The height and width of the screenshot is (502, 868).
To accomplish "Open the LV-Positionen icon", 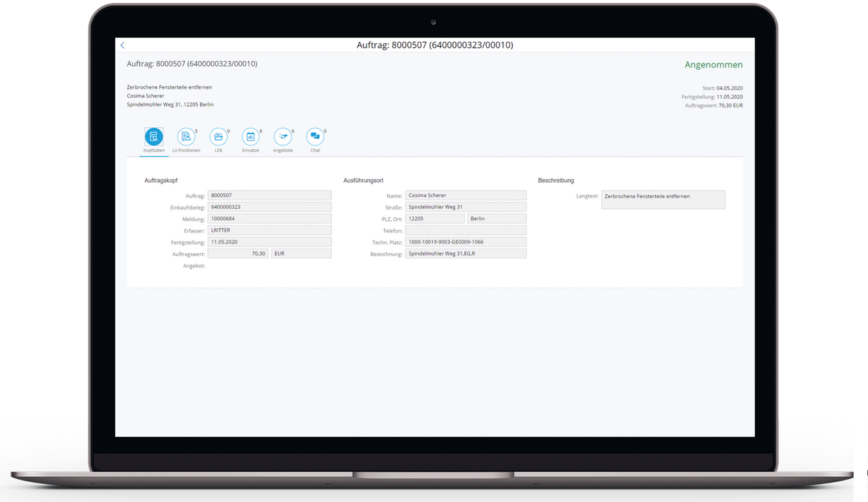I will pyautogui.click(x=186, y=137).
